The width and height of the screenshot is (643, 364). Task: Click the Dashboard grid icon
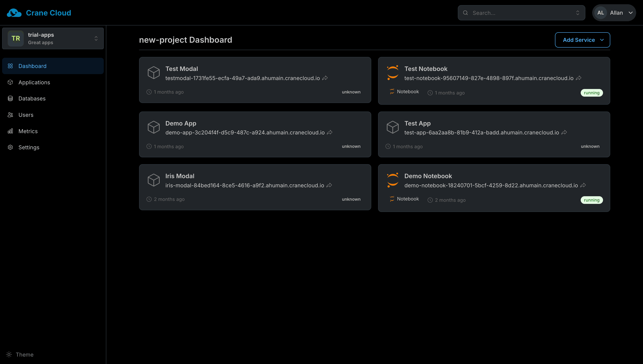(10, 66)
